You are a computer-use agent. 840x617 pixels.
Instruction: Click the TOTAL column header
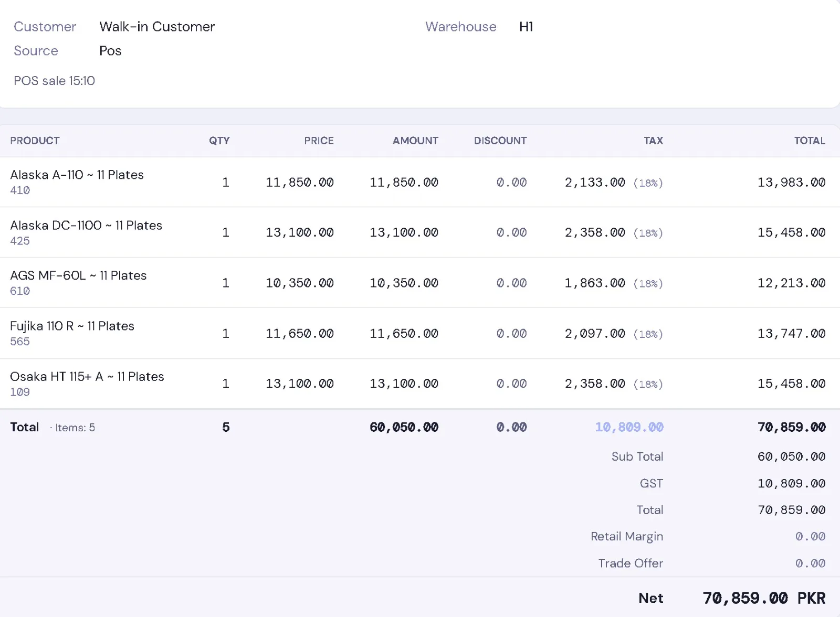tap(810, 141)
